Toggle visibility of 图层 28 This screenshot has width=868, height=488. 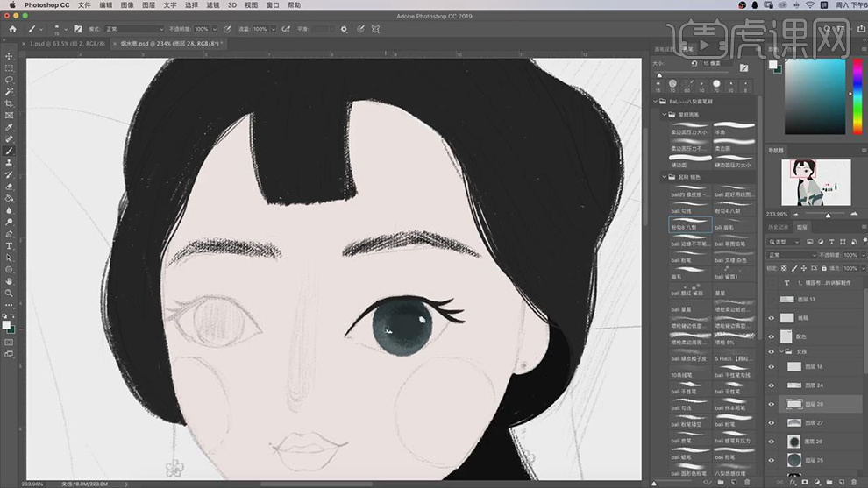point(772,405)
